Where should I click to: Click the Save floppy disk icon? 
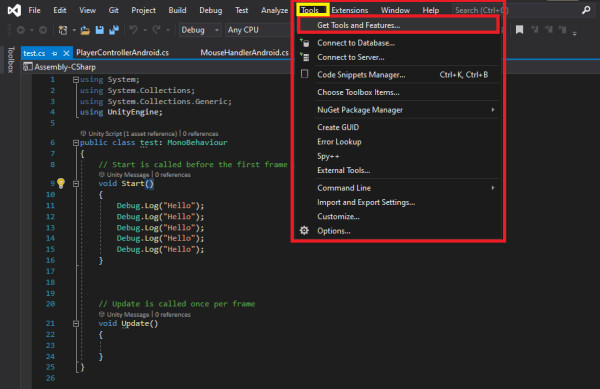99,30
